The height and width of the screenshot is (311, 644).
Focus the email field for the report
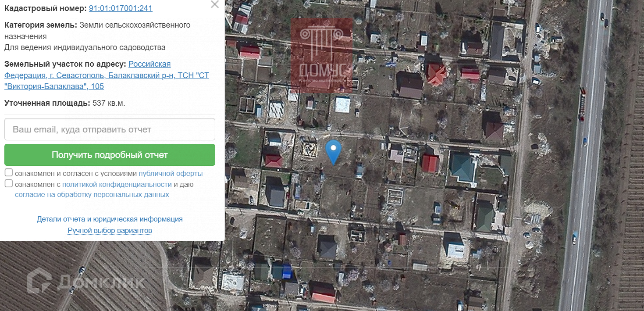[110, 129]
